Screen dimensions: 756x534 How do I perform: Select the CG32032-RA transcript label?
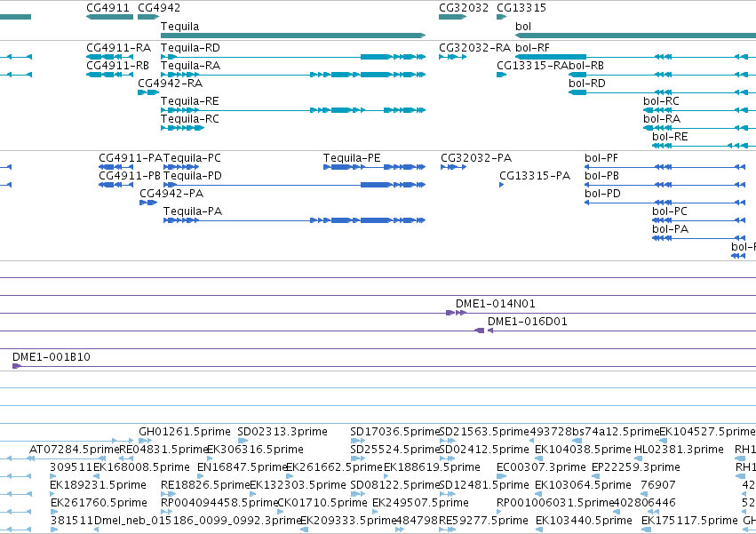pos(475,48)
